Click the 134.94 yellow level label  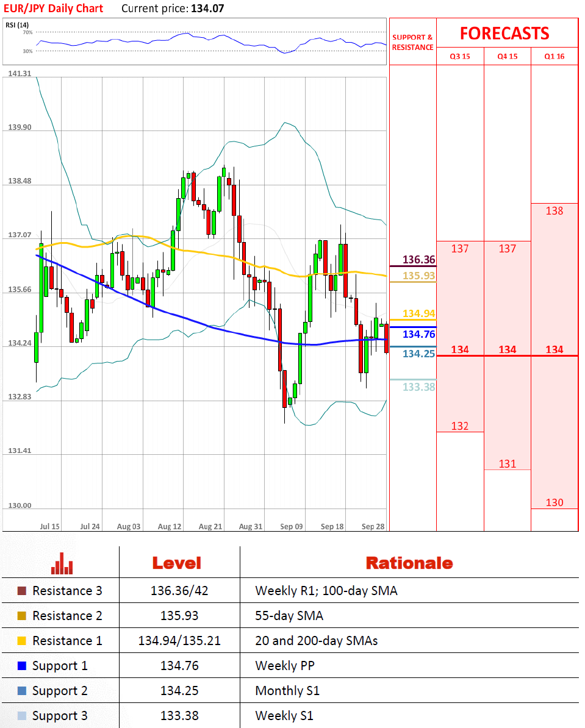click(418, 313)
